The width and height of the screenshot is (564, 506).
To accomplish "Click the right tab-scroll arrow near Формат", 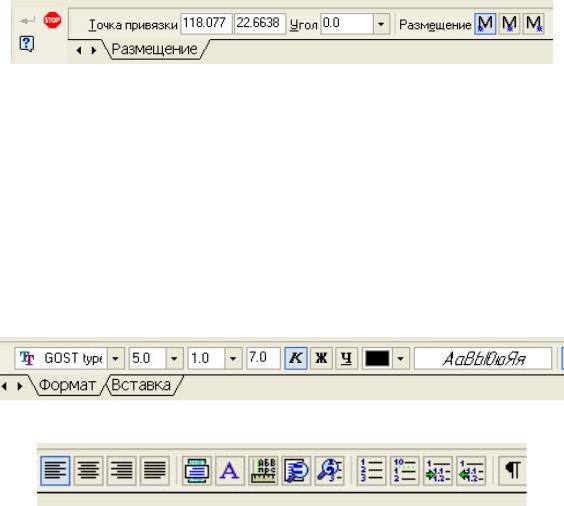I will click(20, 387).
